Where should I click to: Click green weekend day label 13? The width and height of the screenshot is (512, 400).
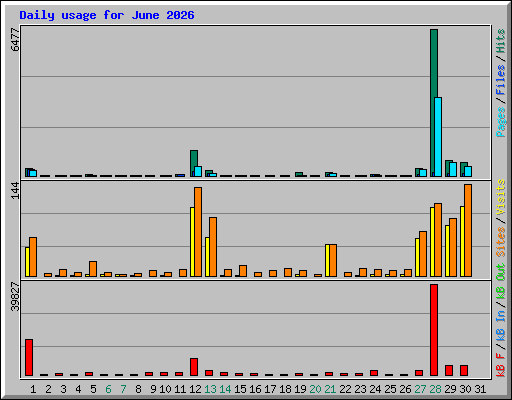(210, 389)
